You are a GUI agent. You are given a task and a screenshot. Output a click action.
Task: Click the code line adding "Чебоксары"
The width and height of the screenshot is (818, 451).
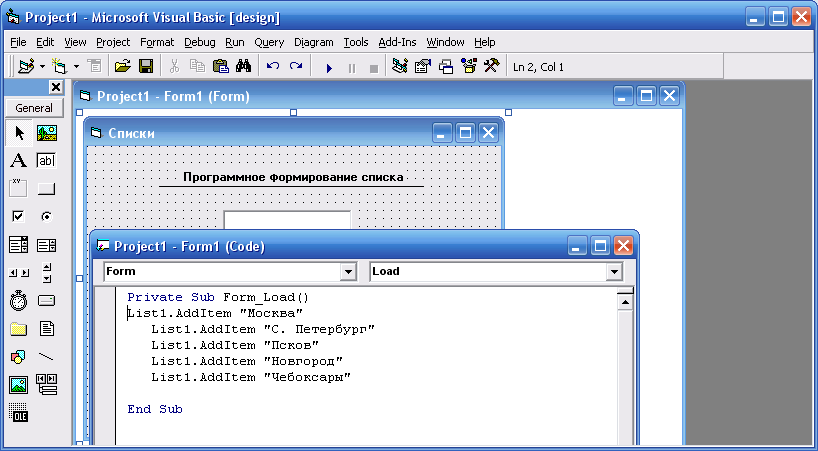[251, 377]
